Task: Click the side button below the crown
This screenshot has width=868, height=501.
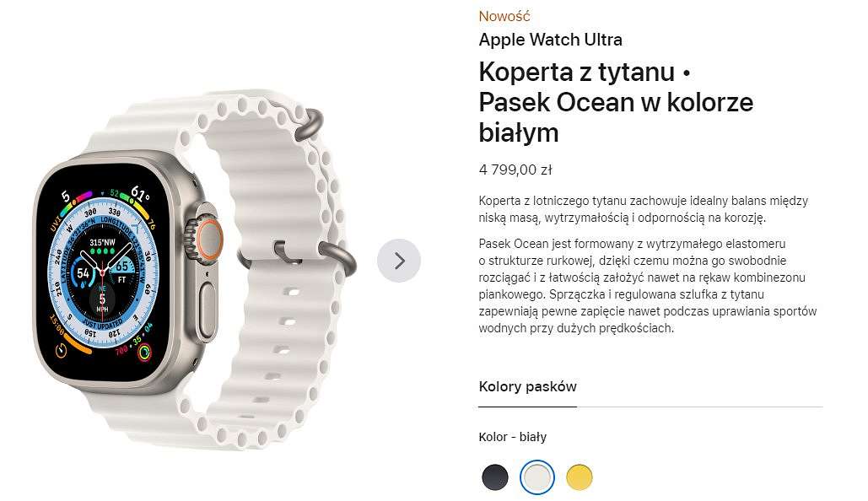Action: tap(208, 310)
